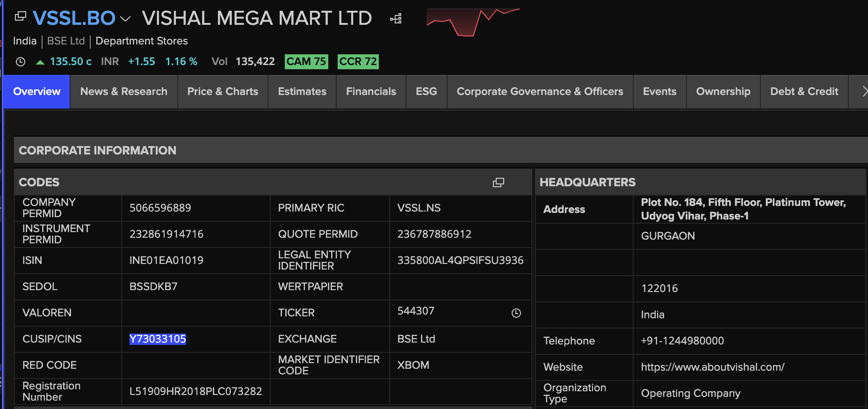Click the green up-arrow price indicator
The image size is (868, 409).
tap(40, 62)
